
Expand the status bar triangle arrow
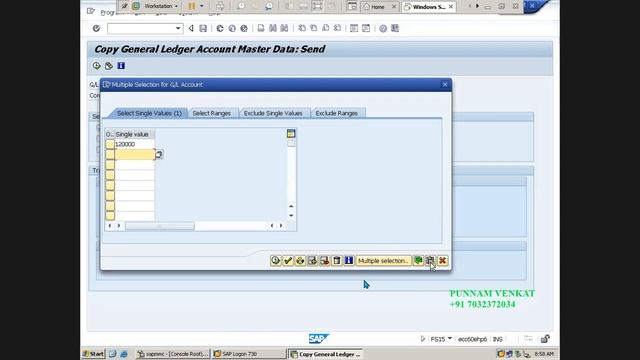pos(422,339)
